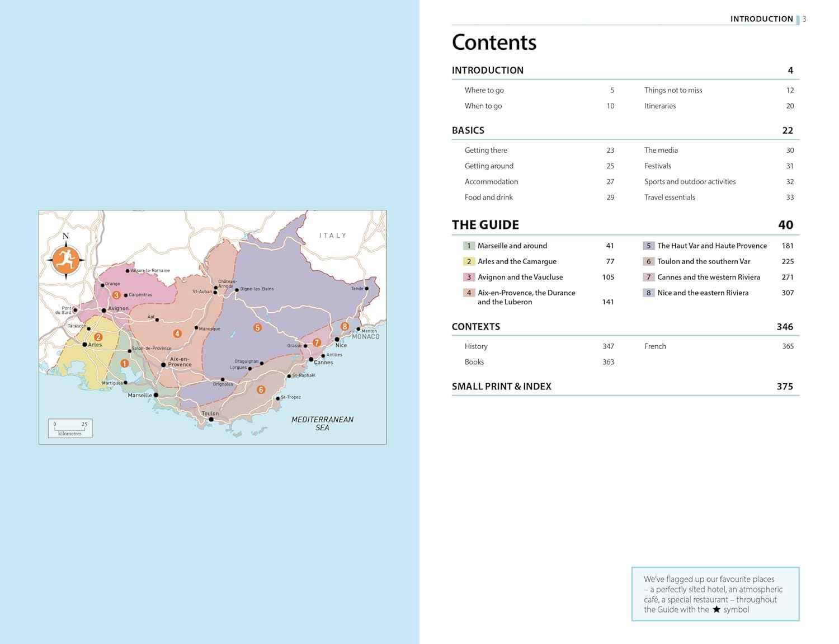Click green number 1 box beside Marseille
This screenshot has width=839, height=644.
[469, 246]
